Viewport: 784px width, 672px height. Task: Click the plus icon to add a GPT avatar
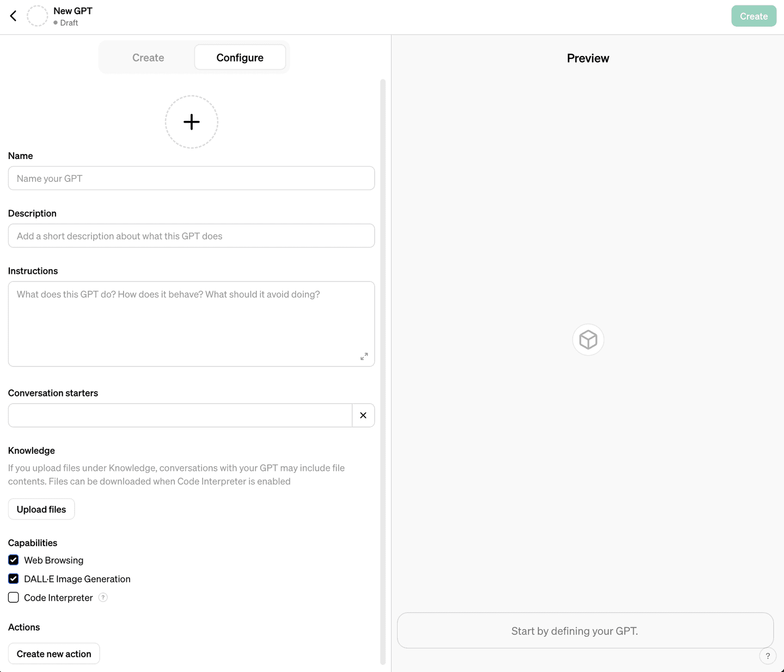[x=191, y=121]
